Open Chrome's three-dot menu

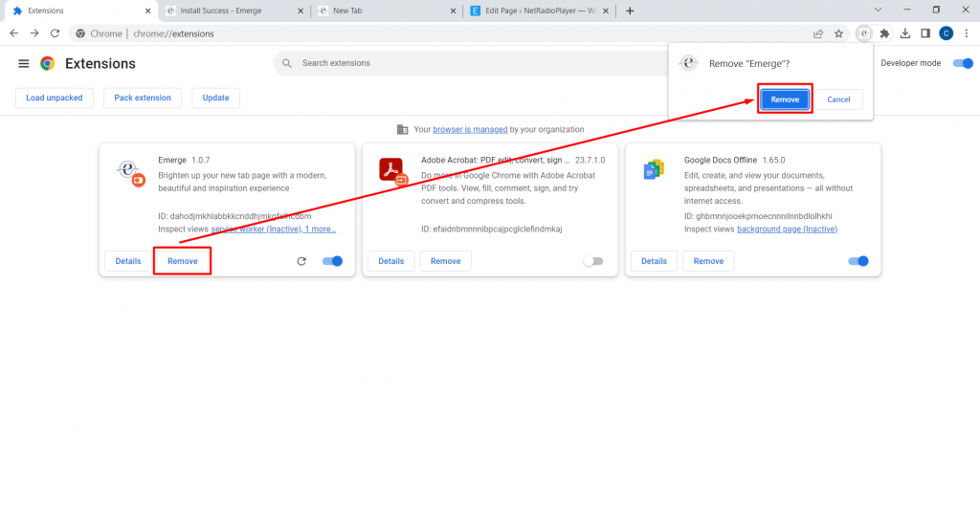pyautogui.click(x=967, y=33)
